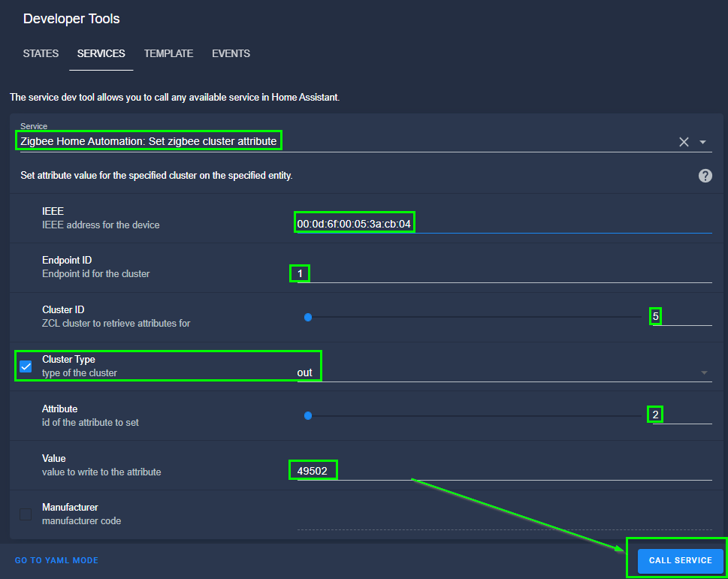Open the Template tab
This screenshot has width=728, height=579.
tap(168, 54)
